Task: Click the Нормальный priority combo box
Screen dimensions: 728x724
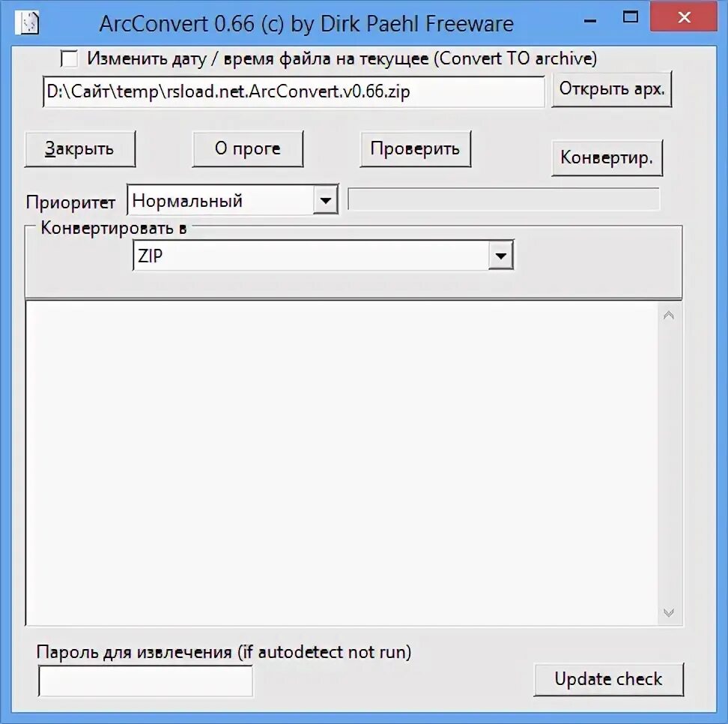Action: pyautogui.click(x=232, y=200)
